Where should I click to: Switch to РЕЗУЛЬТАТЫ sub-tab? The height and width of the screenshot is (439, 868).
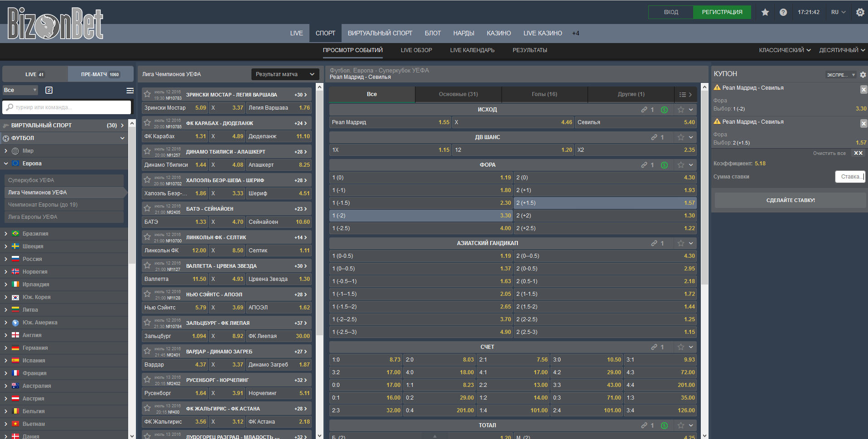tap(530, 50)
